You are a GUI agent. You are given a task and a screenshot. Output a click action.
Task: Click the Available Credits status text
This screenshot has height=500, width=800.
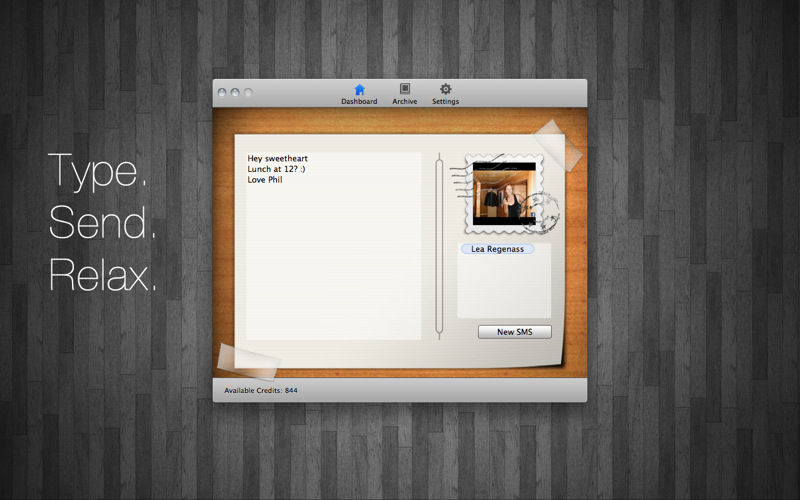[261, 390]
